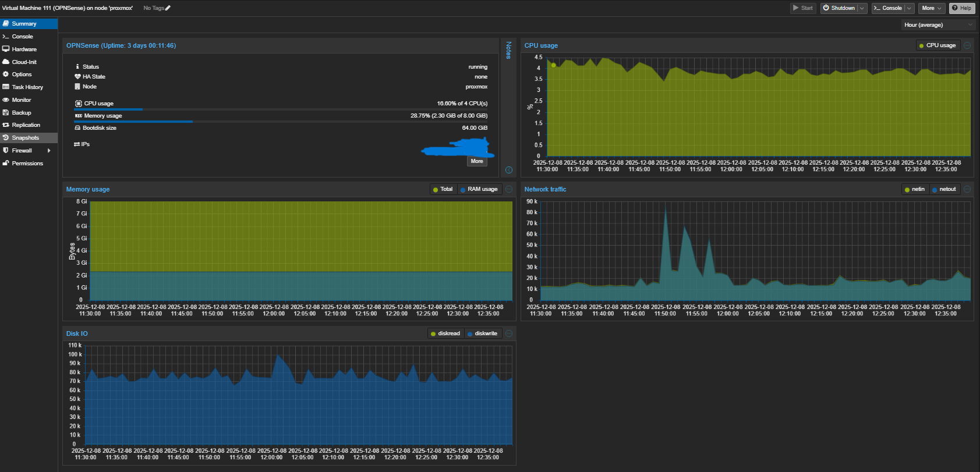
Task: Expand the Firewall submenu arrow
Action: click(49, 151)
